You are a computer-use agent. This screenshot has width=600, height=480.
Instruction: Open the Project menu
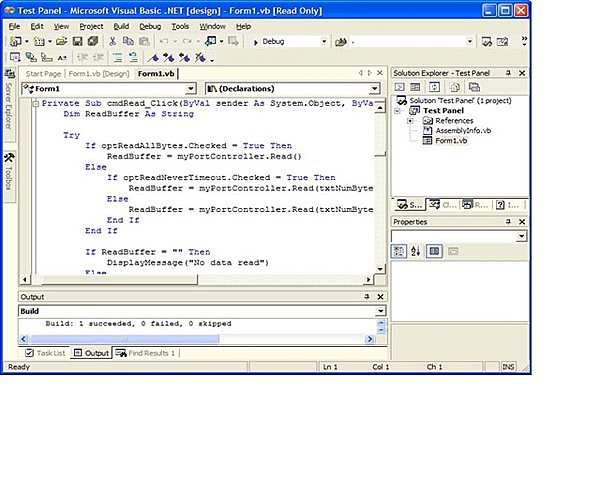91,26
